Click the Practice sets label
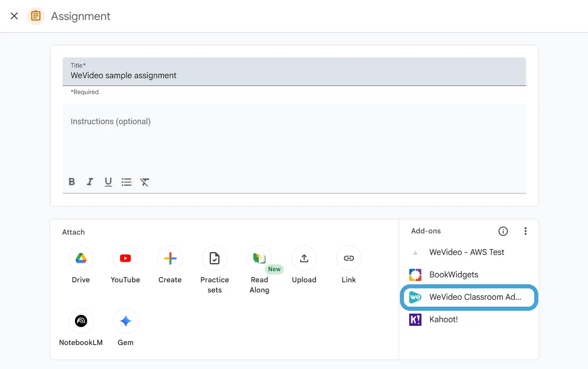This screenshot has height=369, width=588. click(x=215, y=285)
